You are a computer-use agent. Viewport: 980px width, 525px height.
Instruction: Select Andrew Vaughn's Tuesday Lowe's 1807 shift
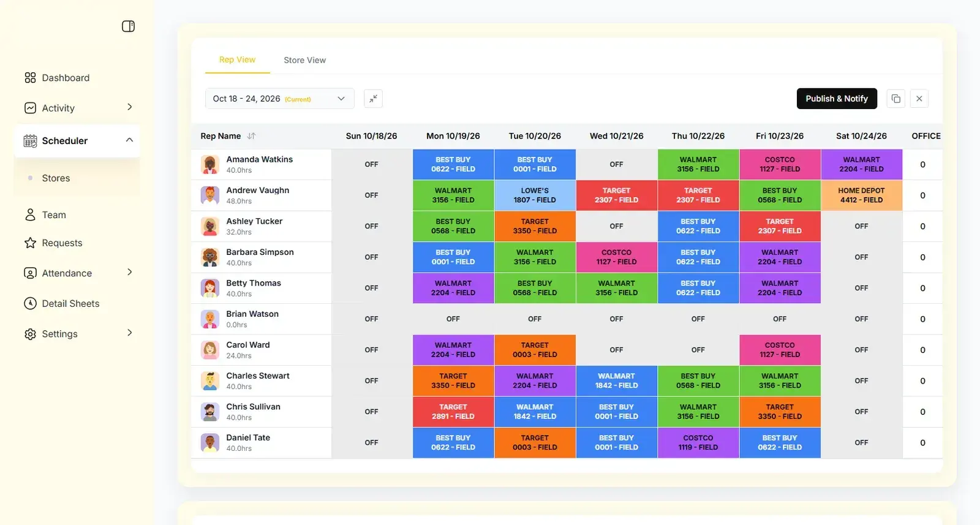tap(535, 195)
